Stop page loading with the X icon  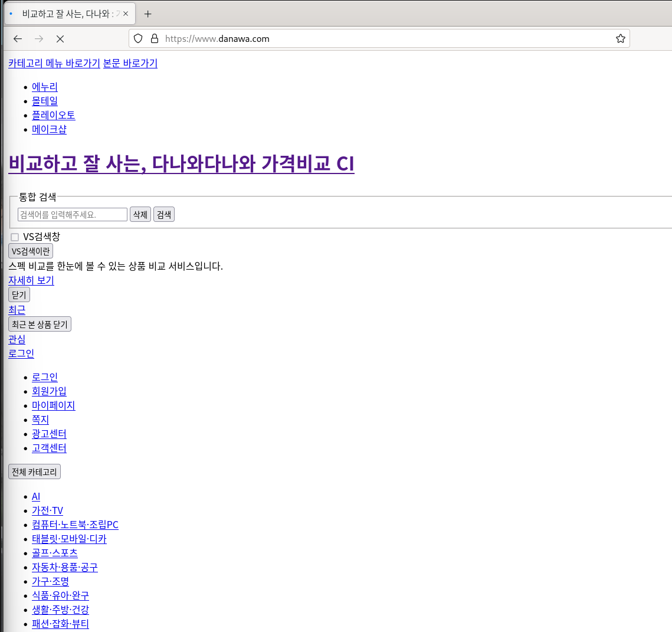[x=60, y=39]
